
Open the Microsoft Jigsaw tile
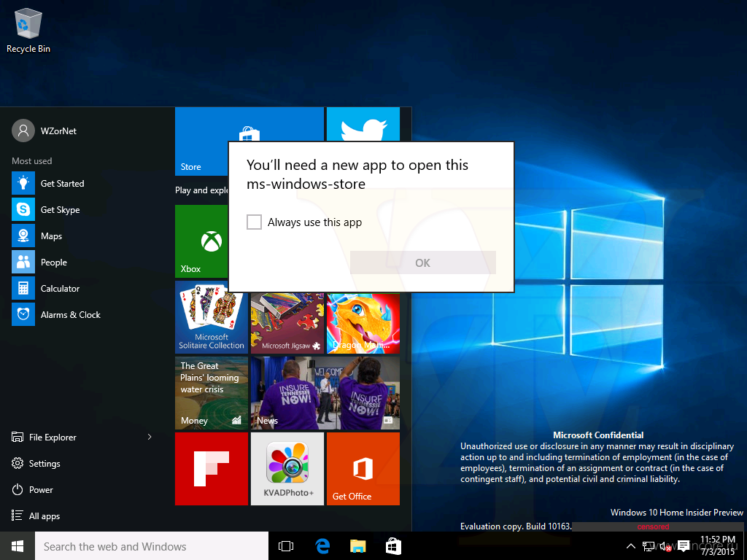(x=287, y=323)
